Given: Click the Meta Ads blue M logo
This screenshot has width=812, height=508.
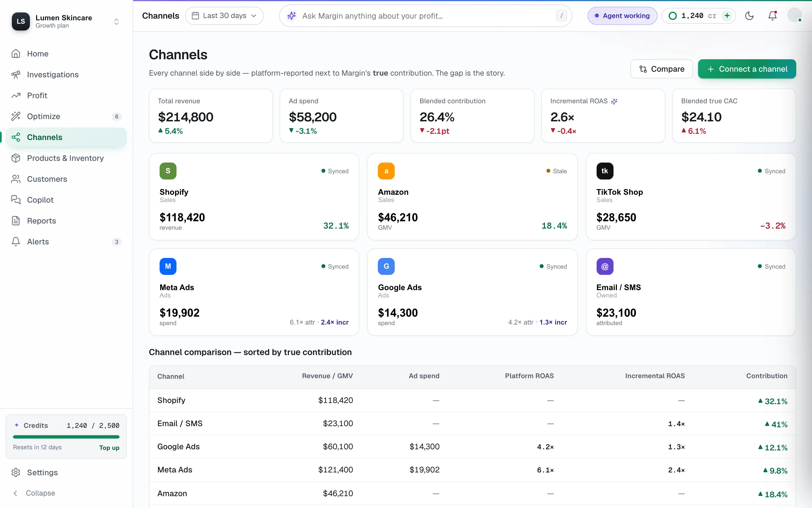Looking at the screenshot, I should (168, 266).
